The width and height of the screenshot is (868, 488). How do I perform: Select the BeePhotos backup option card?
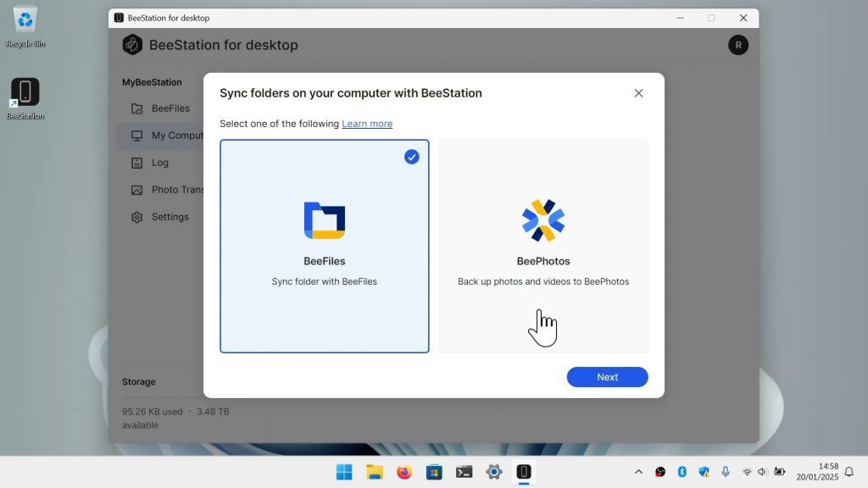pos(543,247)
